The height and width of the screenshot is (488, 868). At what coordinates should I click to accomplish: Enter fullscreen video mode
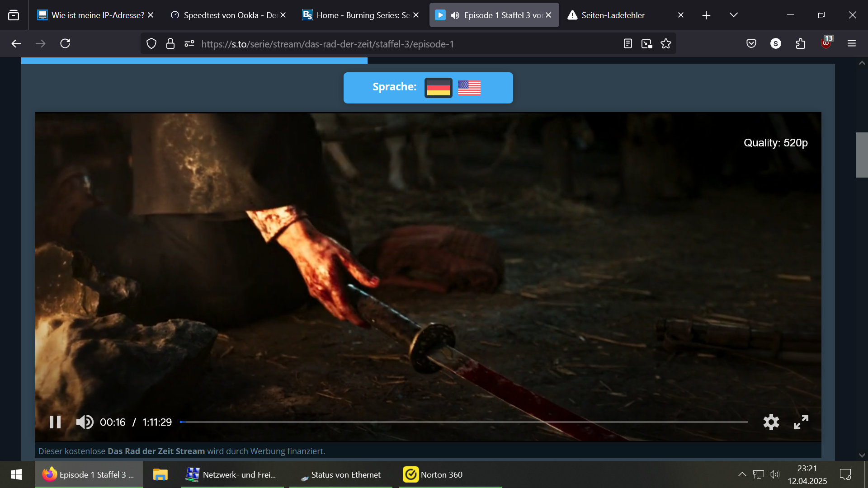[801, 422]
